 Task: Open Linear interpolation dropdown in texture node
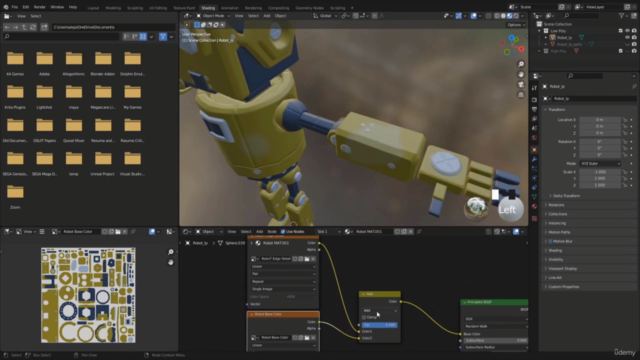(283, 267)
